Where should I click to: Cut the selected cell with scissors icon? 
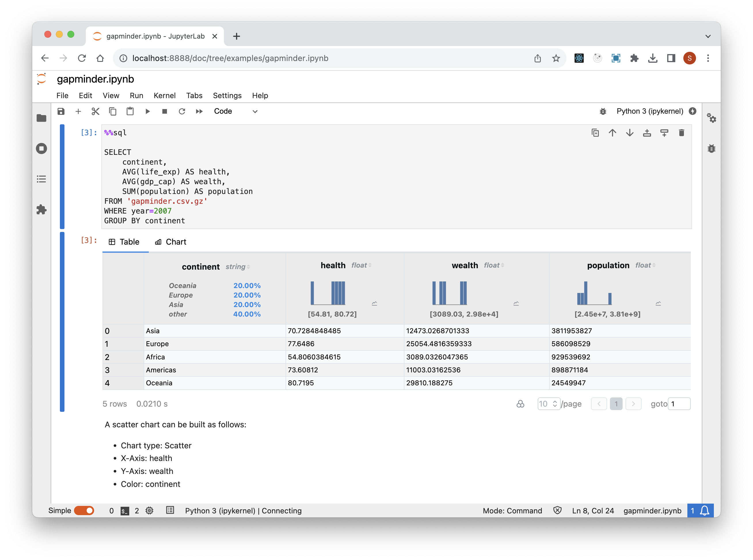96,112
